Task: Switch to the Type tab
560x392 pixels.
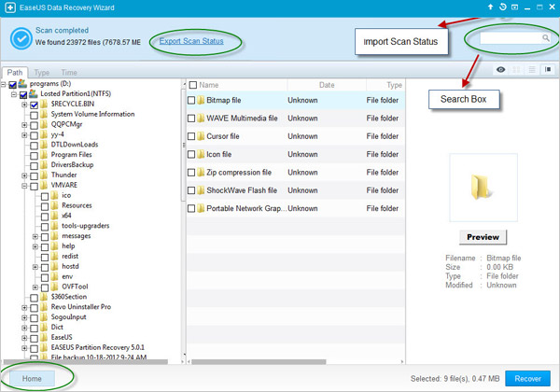Action: pos(42,72)
